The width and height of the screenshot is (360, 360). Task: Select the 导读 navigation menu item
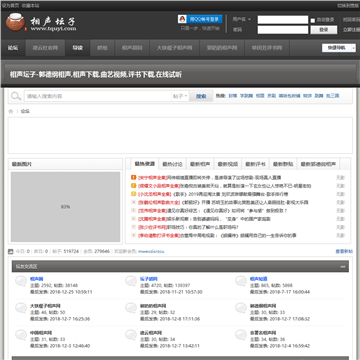[78, 48]
